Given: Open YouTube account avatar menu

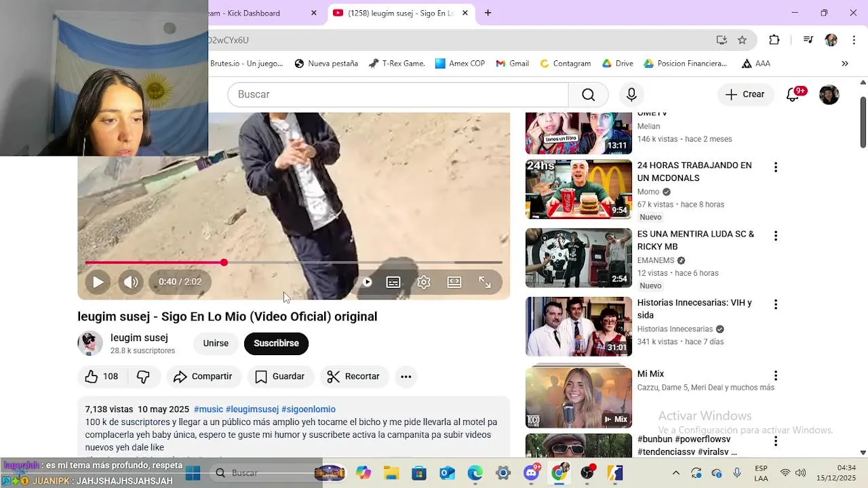Looking at the screenshot, I should click(x=829, y=95).
